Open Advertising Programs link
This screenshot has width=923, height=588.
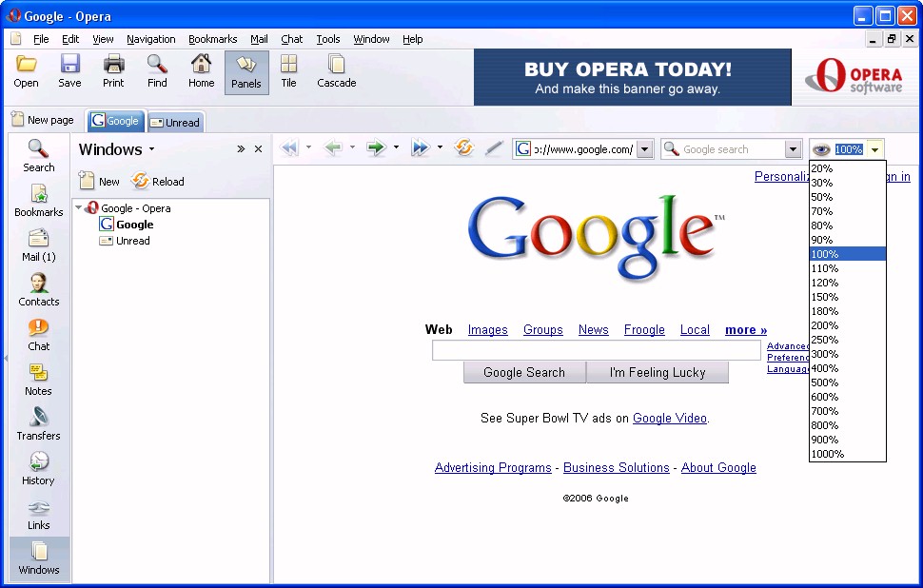pyautogui.click(x=493, y=467)
